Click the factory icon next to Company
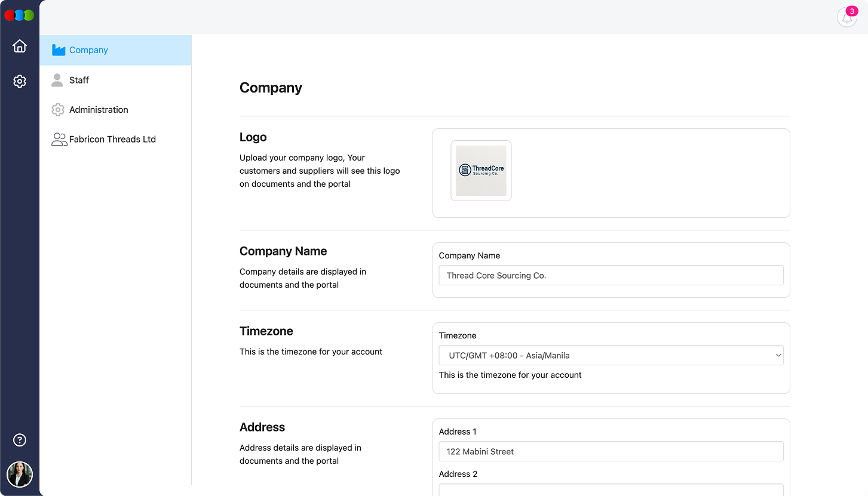 (x=58, y=50)
